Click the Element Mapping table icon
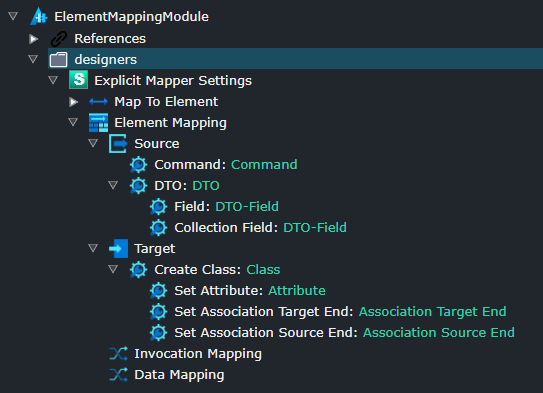This screenshot has height=393, width=543. [98, 123]
